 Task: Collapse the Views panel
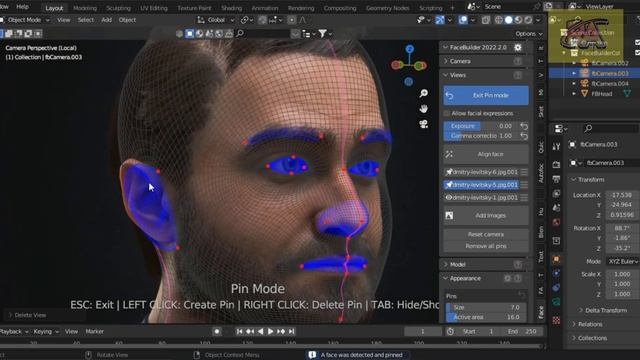click(446, 75)
